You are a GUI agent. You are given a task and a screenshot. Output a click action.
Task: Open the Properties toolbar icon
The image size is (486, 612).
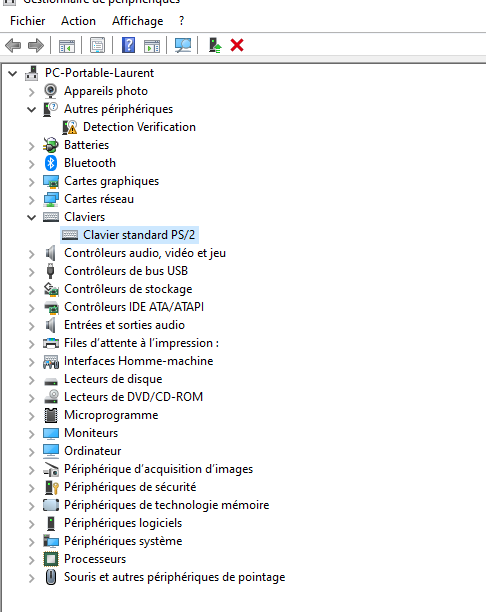(98, 45)
